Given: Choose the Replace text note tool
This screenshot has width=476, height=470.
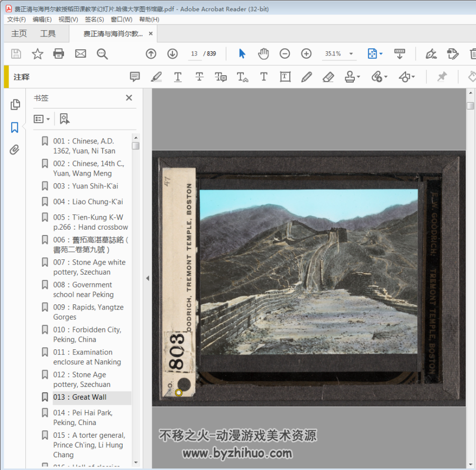Looking at the screenshot, I should coord(221,77).
